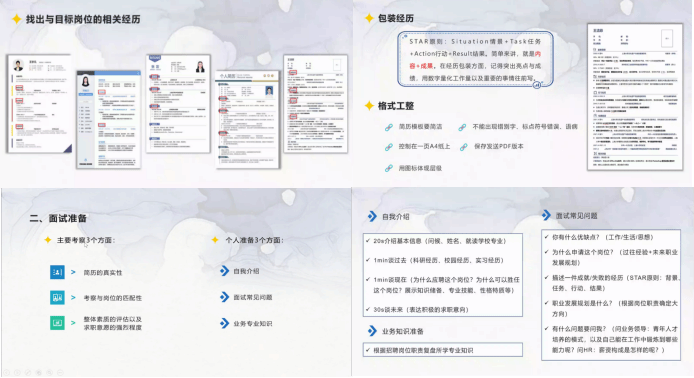Open the more options slideshow control
Viewport: 694px width, 378px height.
(60, 373)
